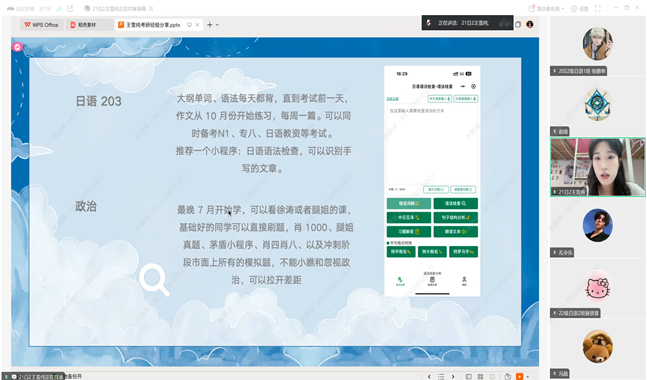Click the text input area in phone mockup

coord(432,144)
